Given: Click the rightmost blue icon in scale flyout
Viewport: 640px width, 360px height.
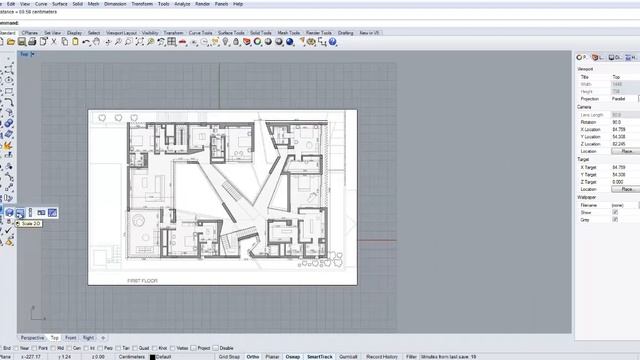Looking at the screenshot, I should coord(52,213).
